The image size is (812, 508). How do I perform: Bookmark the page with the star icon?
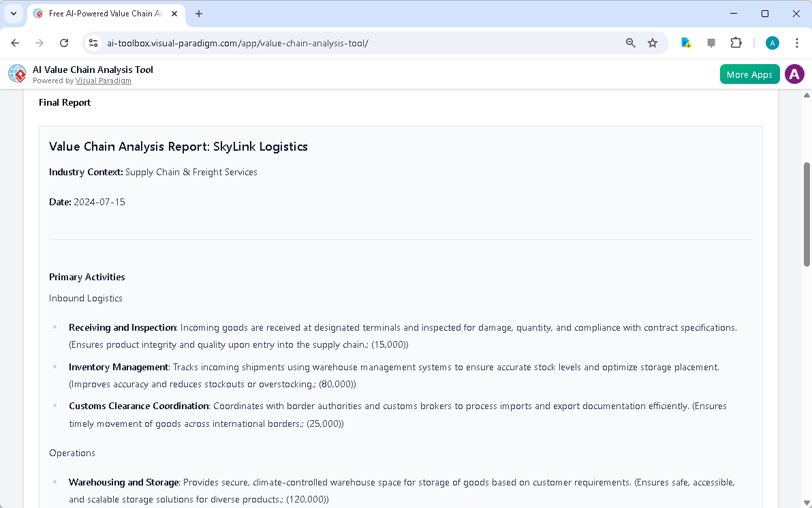point(653,42)
